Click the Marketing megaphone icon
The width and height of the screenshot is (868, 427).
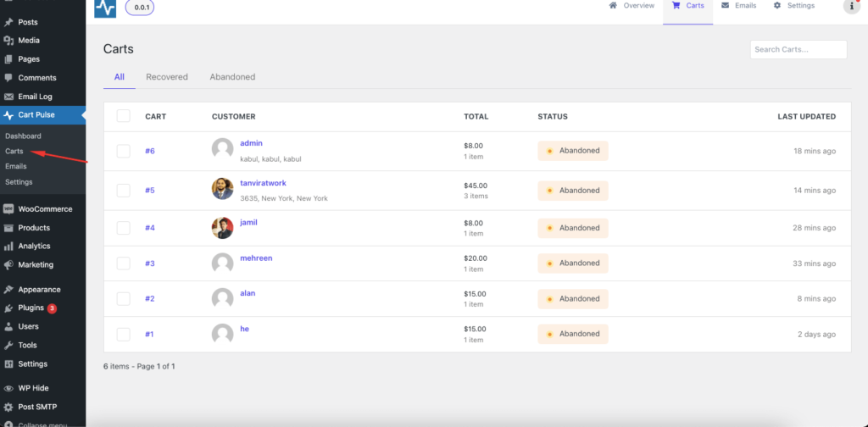pos(8,265)
